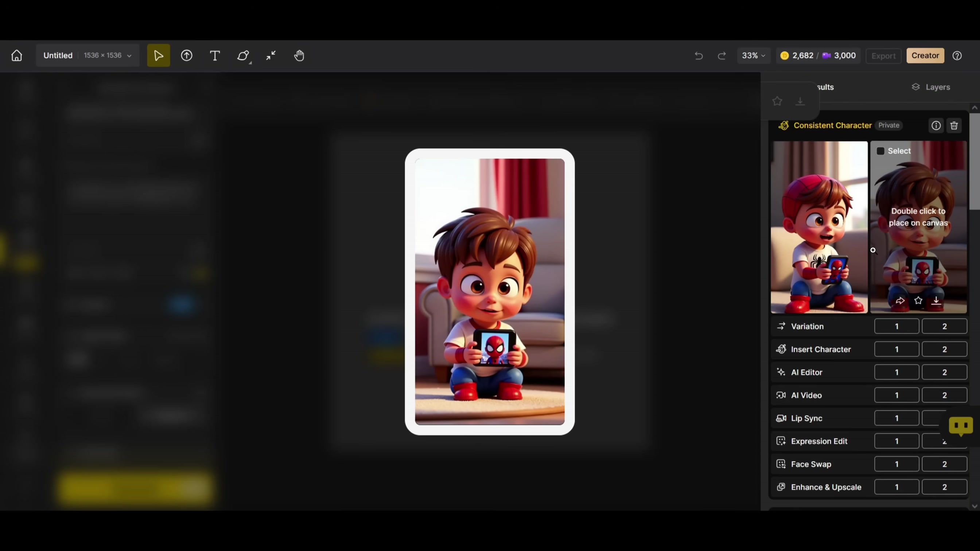
Task: Click the Consistent Character title
Action: 832,125
